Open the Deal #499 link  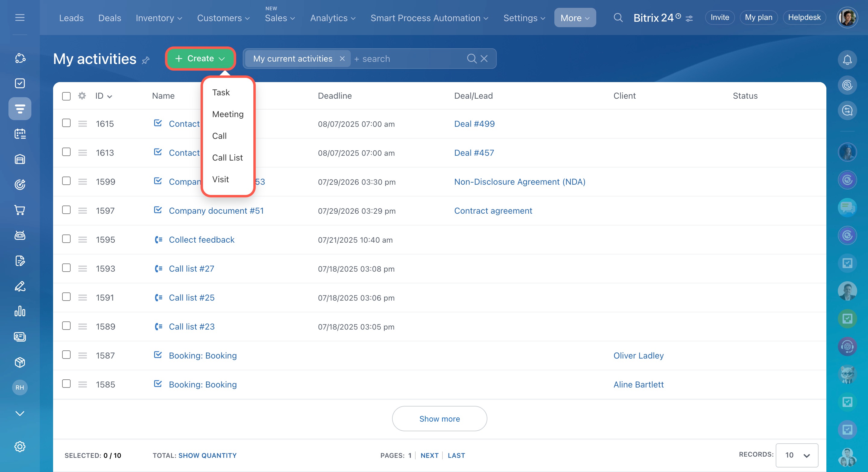pyautogui.click(x=474, y=124)
